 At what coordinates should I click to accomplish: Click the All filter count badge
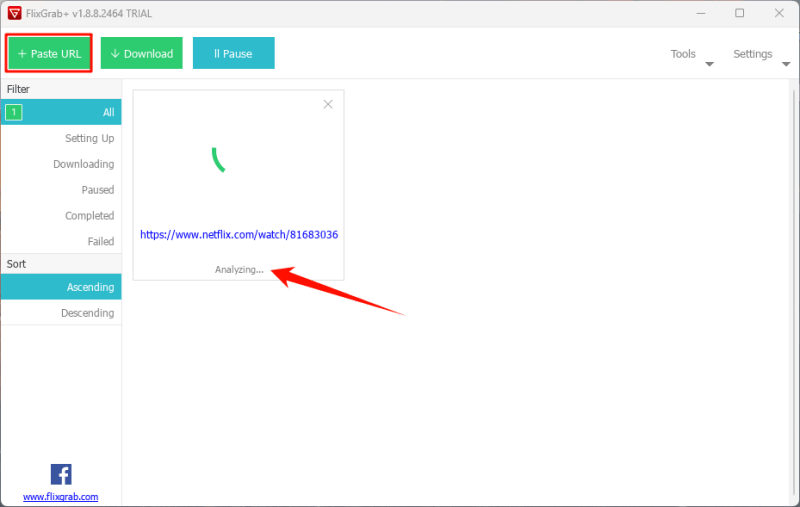14,112
